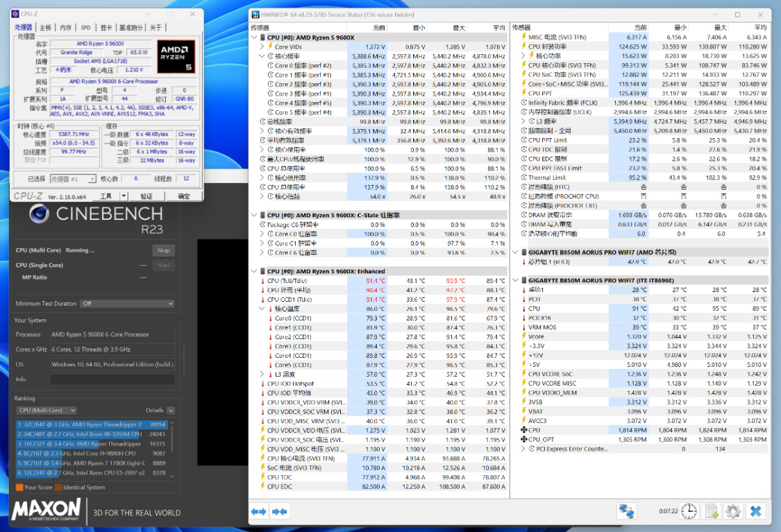Viewport: 781px width, 532px height.
Task: Click the Info input field in Cinebench
Action: 112,379
